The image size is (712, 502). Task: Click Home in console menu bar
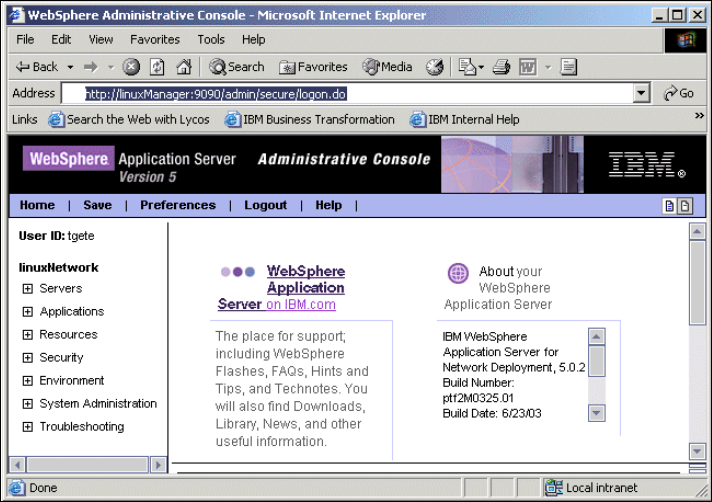tap(37, 205)
